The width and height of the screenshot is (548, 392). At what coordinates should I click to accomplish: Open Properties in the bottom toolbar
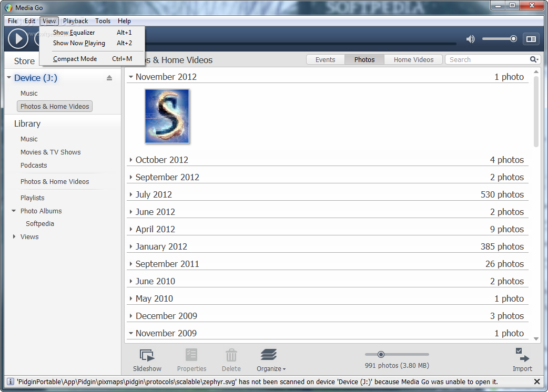point(191,360)
